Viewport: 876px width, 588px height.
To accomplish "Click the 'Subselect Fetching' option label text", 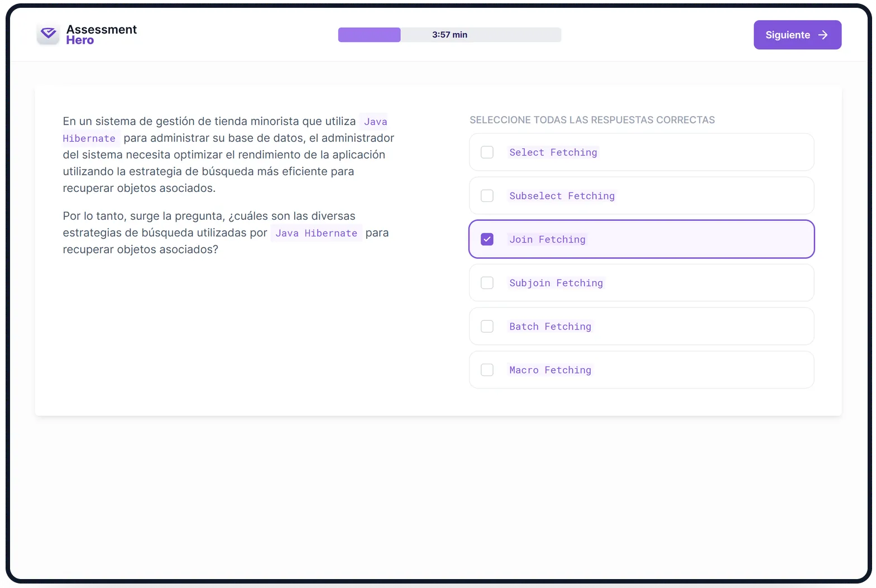I will click(x=562, y=196).
